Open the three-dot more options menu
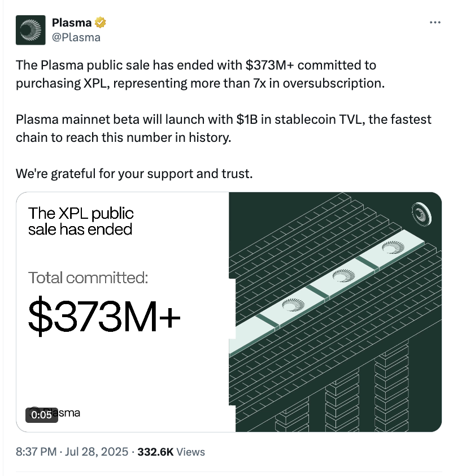The height and width of the screenshot is (476, 453). click(x=435, y=23)
